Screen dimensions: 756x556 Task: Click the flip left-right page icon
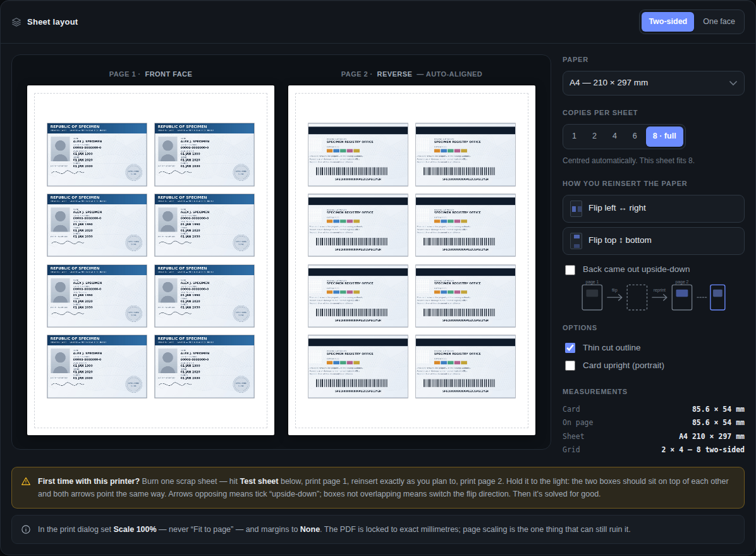pos(576,209)
